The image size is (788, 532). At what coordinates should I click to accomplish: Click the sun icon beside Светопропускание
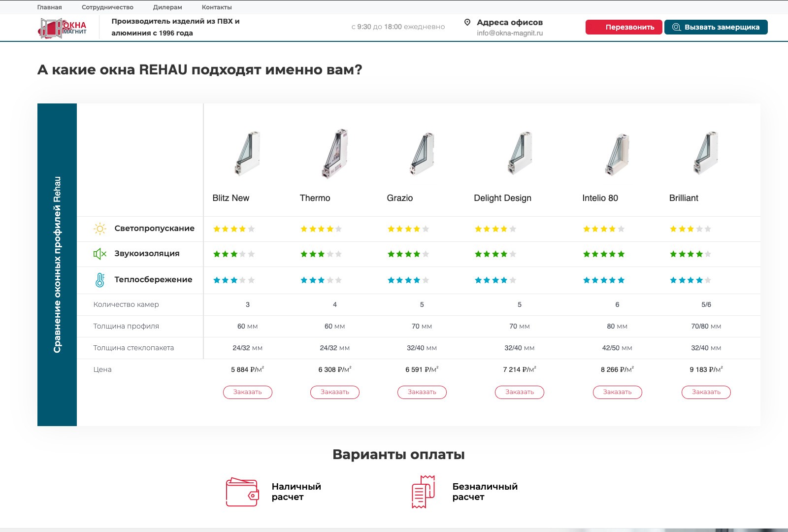(x=100, y=229)
